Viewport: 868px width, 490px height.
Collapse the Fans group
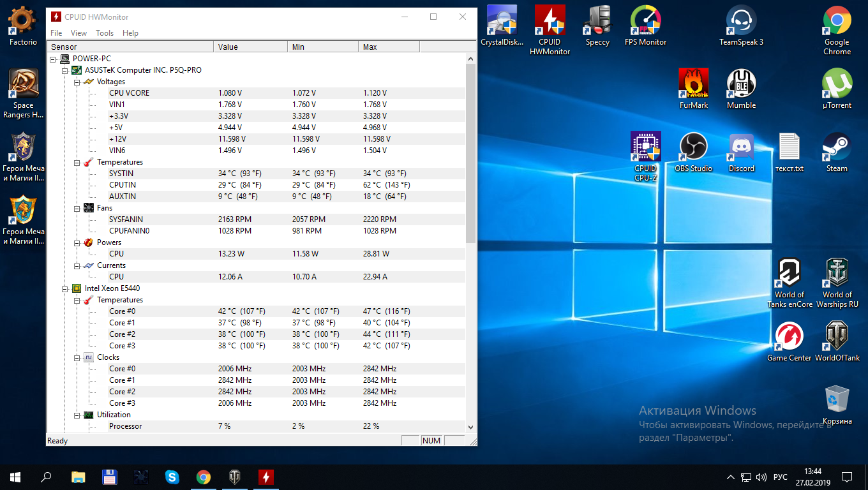coord(77,208)
